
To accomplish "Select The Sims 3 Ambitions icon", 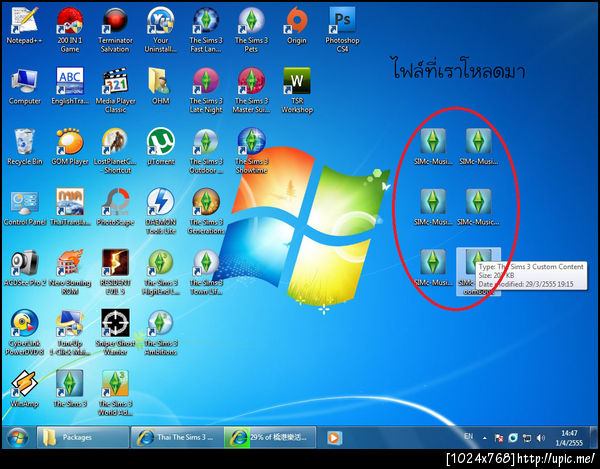I will (161, 333).
